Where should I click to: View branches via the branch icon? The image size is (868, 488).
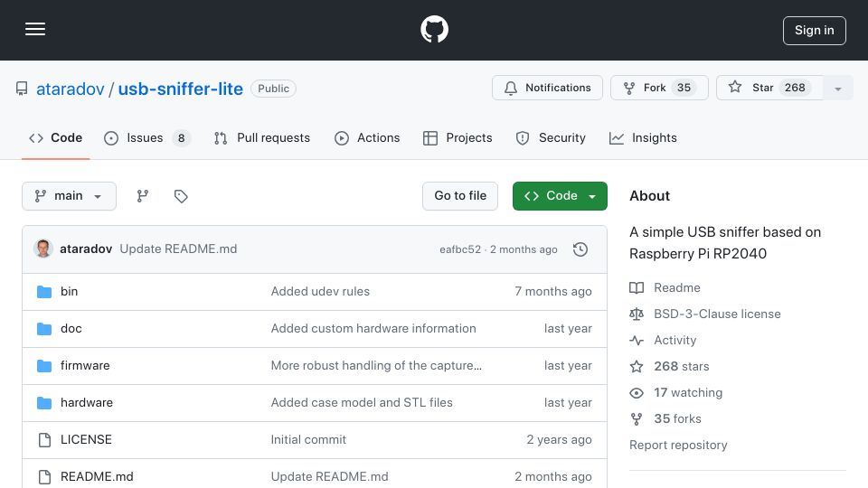tap(143, 196)
